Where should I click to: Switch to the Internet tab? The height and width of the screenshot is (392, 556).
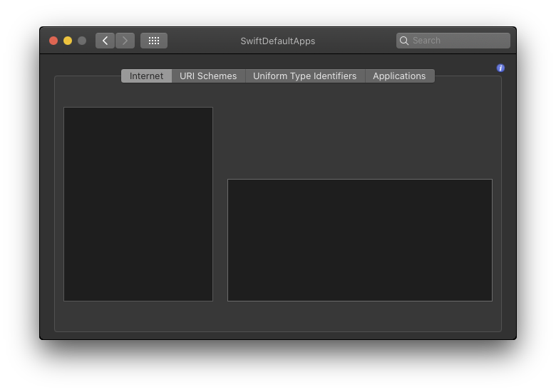click(146, 76)
